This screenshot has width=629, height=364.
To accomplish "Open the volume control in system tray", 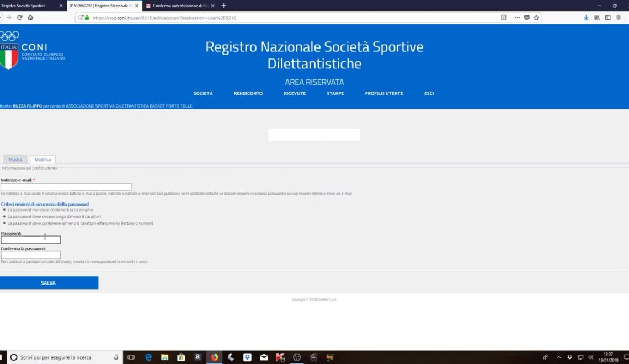I will click(x=590, y=357).
